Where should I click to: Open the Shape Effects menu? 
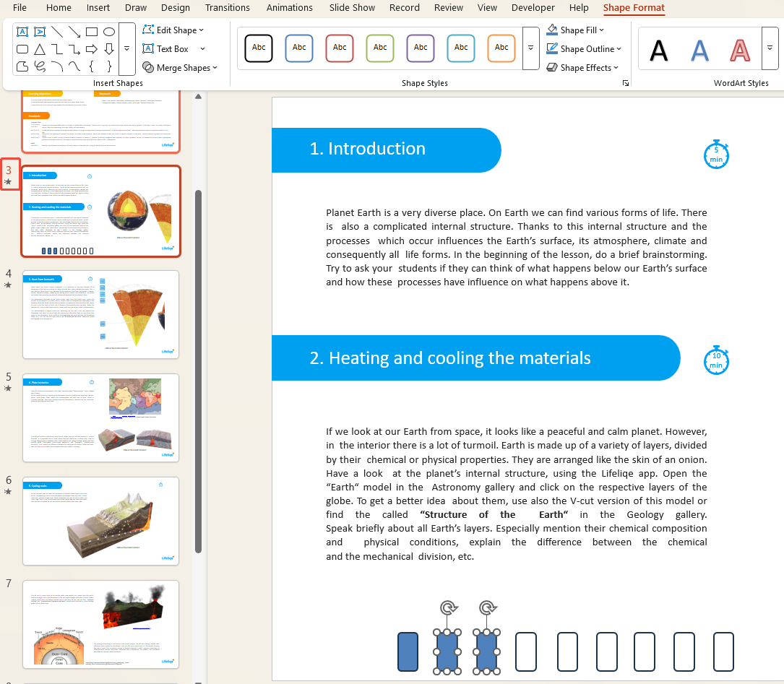coord(582,67)
